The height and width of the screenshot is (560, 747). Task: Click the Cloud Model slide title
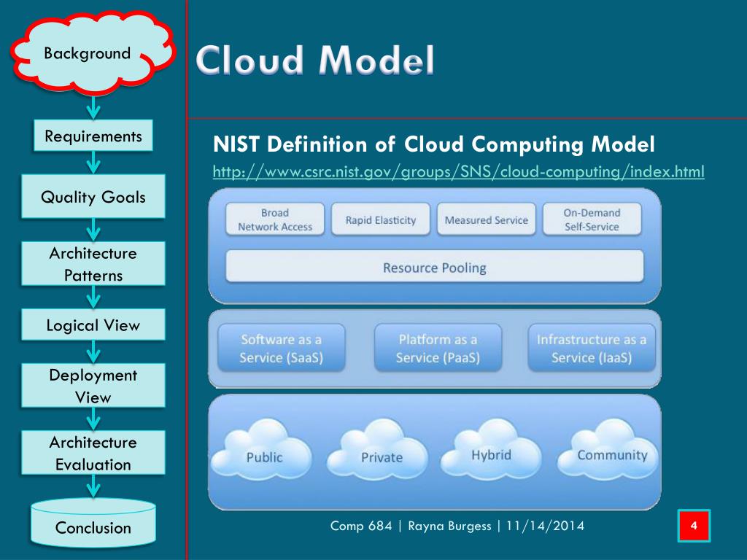click(315, 60)
